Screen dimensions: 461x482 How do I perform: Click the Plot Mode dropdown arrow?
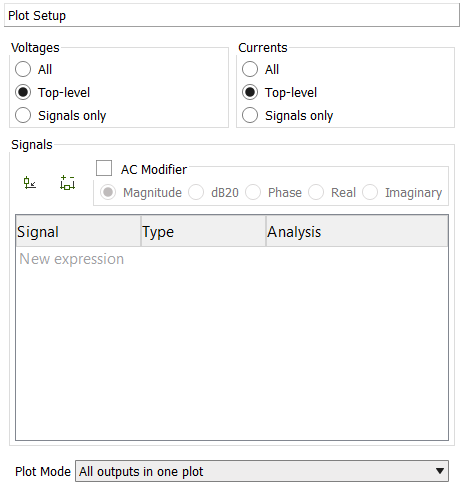click(x=440, y=471)
